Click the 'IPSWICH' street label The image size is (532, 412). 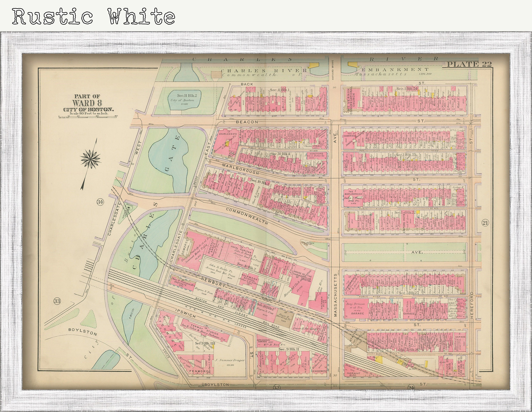pos(185,313)
